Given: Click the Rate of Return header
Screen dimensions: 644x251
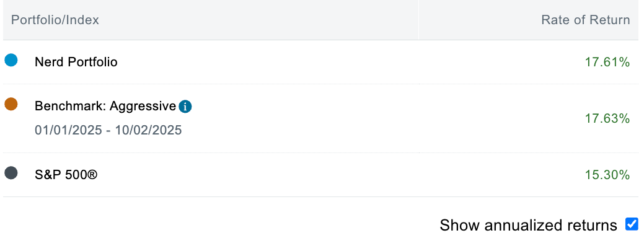Looking at the screenshot, I should coord(585,20).
